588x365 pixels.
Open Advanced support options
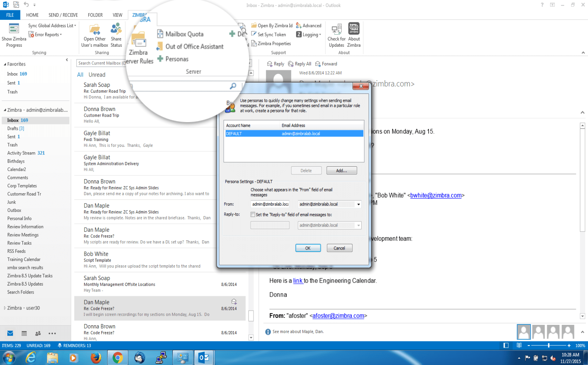[x=309, y=26]
